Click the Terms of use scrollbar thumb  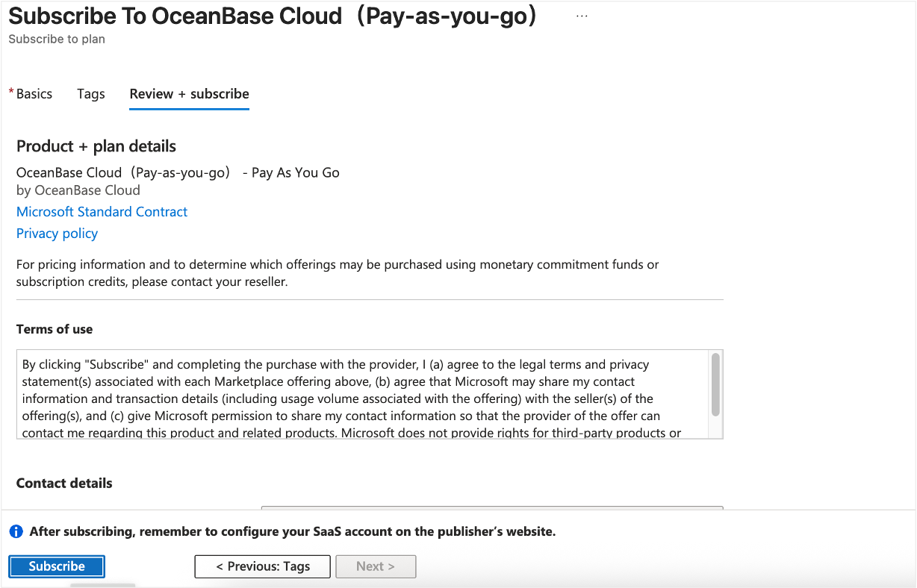715,384
